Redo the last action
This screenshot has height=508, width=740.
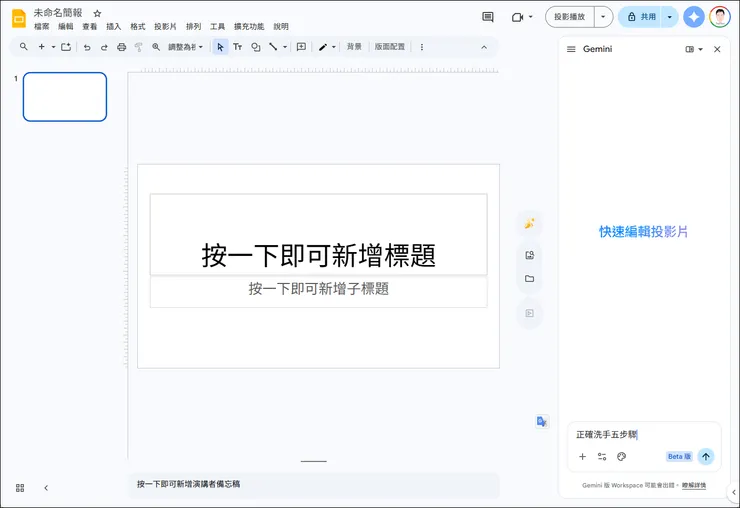click(104, 47)
